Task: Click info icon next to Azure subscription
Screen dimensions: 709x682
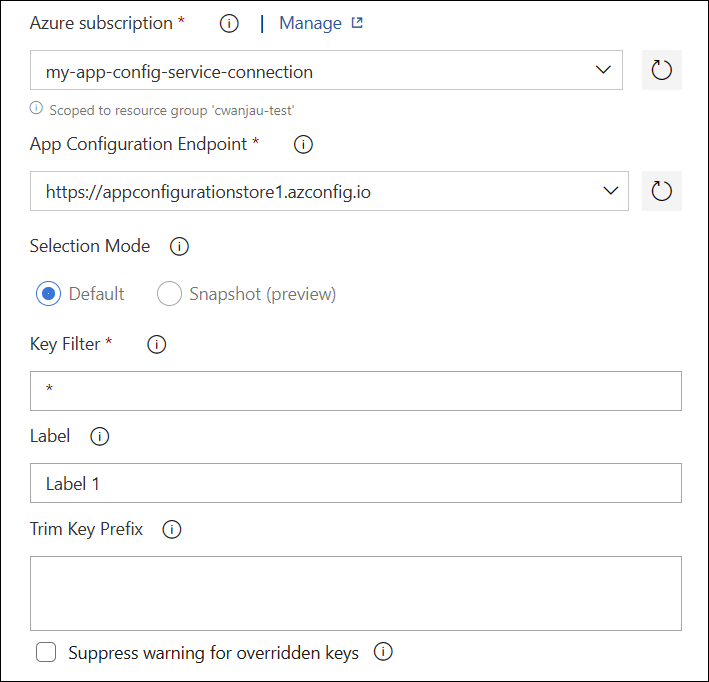Action: 229,23
